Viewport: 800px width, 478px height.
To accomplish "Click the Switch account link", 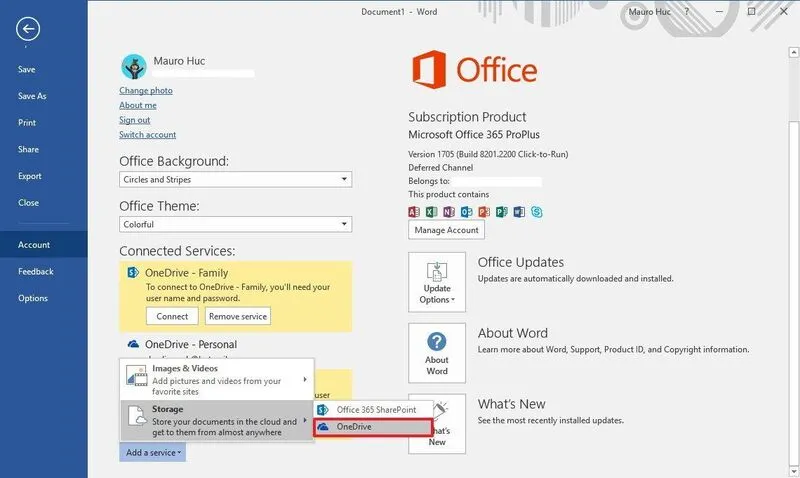I will pyautogui.click(x=147, y=135).
